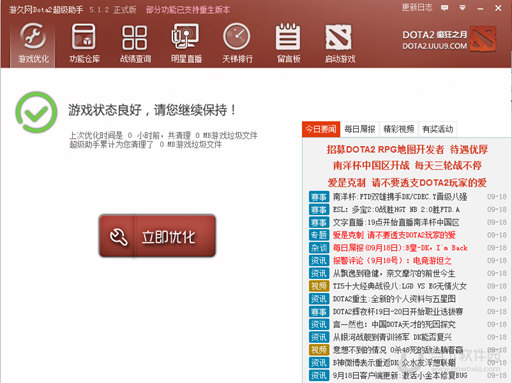Click the status text 游戏状态良好,请您继续保持
This screenshot has width=512, height=383.
(152, 110)
